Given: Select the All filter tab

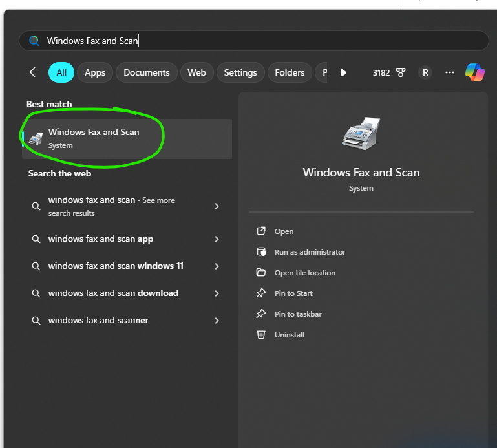Looking at the screenshot, I should (x=61, y=72).
